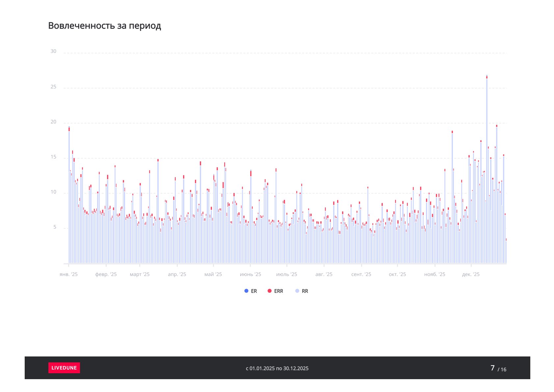Select the янв. '25 axis label
This screenshot has height=392, width=554.
click(68, 274)
